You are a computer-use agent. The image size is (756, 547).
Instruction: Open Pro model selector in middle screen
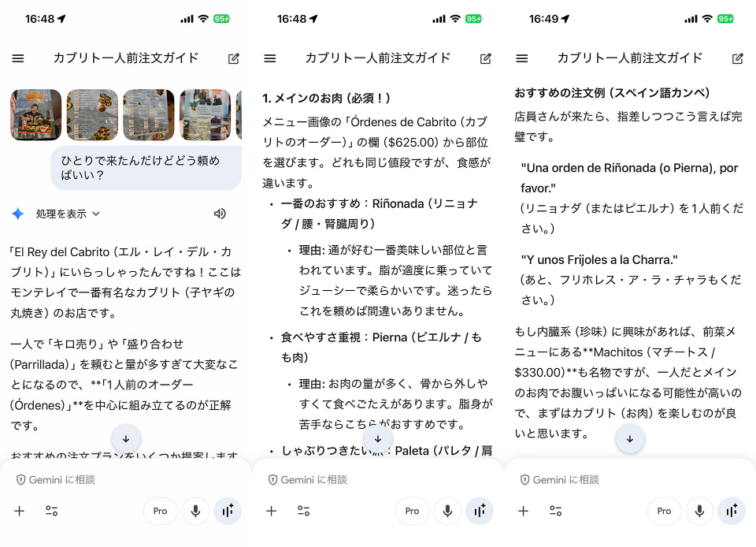click(x=412, y=511)
